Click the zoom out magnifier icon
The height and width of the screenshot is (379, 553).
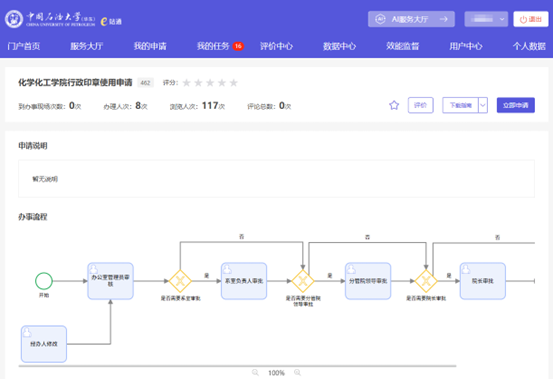click(x=255, y=373)
